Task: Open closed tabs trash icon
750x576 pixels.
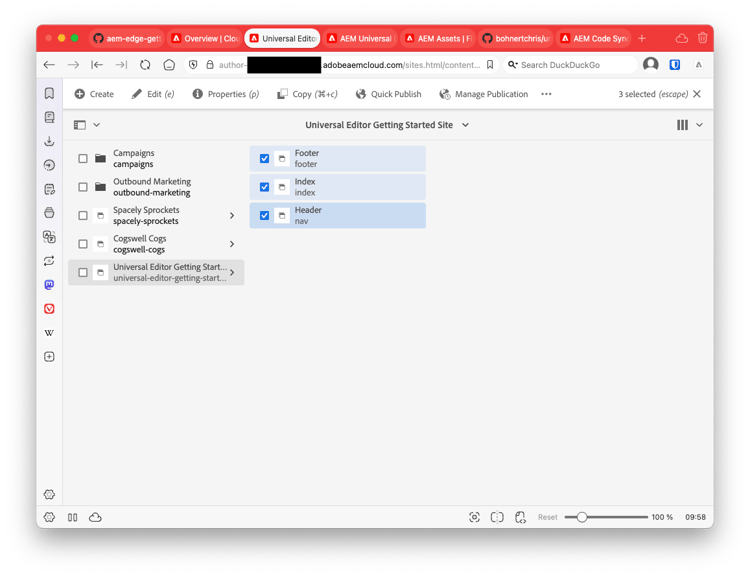Action: pos(702,38)
